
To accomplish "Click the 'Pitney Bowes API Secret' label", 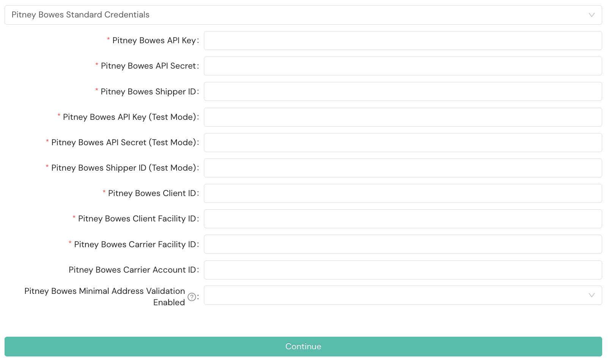I will coord(148,66).
